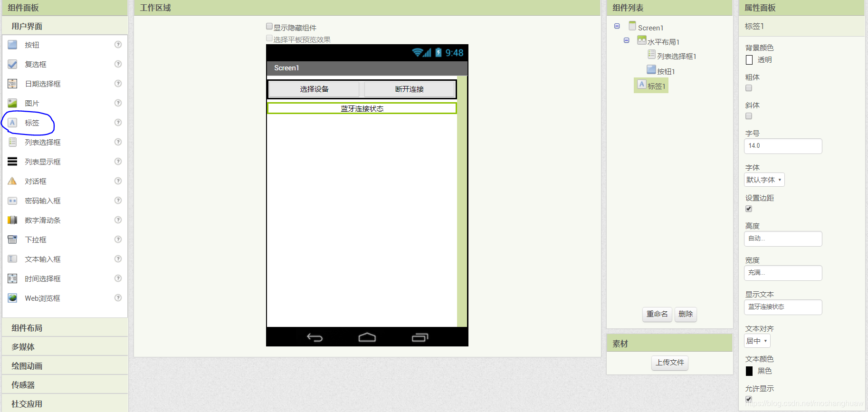The width and height of the screenshot is (868, 412).
Task: Select the 列表选择框 list picker icon
Action: point(12,142)
